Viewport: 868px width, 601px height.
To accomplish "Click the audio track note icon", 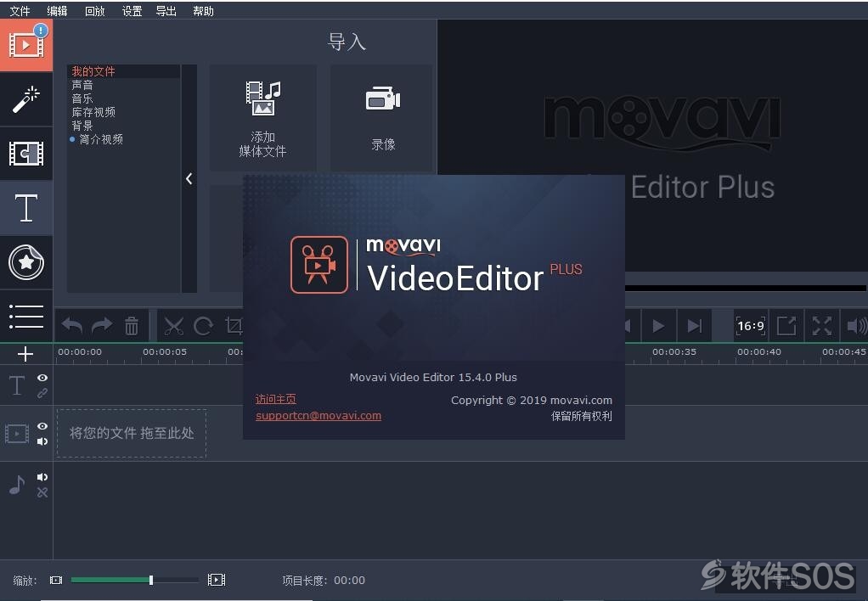I will [17, 485].
